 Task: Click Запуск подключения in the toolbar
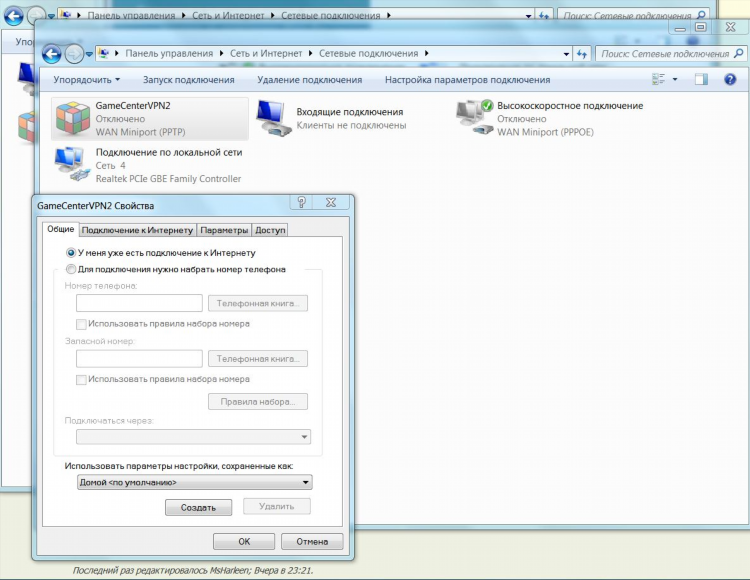click(188, 80)
